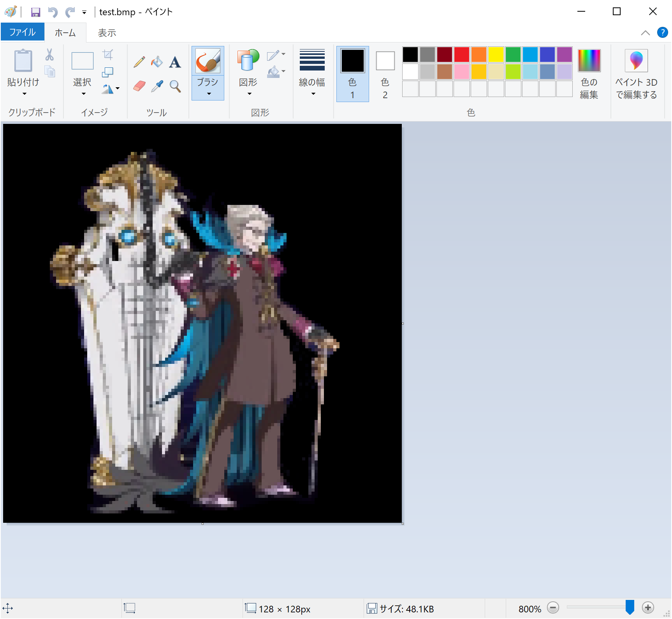Screen dimensions: 672x619
Task: Open Paint 3D editing button
Action: pyautogui.click(x=636, y=74)
